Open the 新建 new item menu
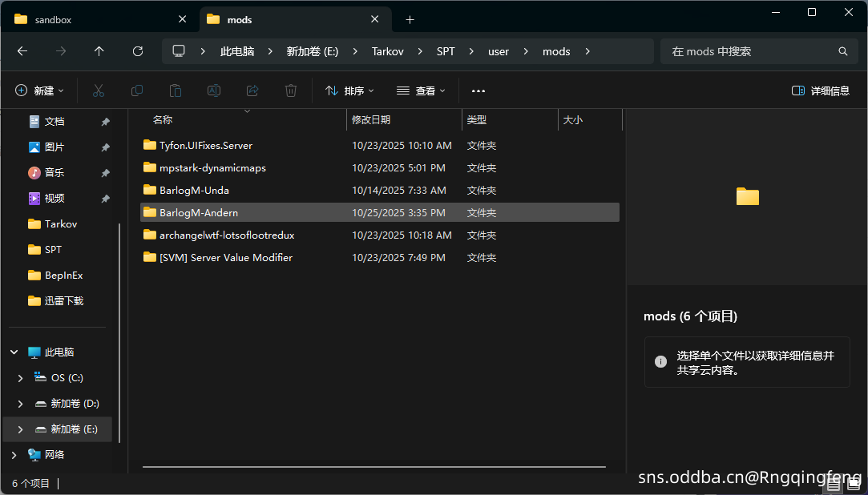Viewport: 868px width, 495px height. 39,91
